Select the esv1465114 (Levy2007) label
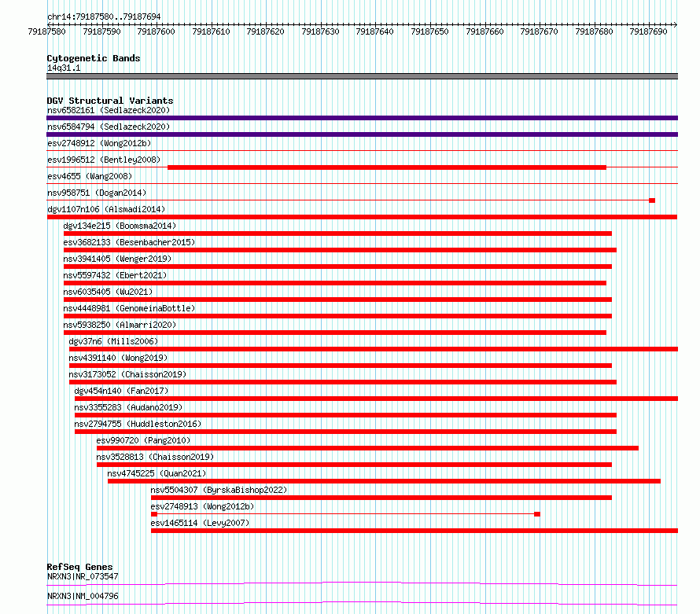700x614 pixels. (200, 523)
